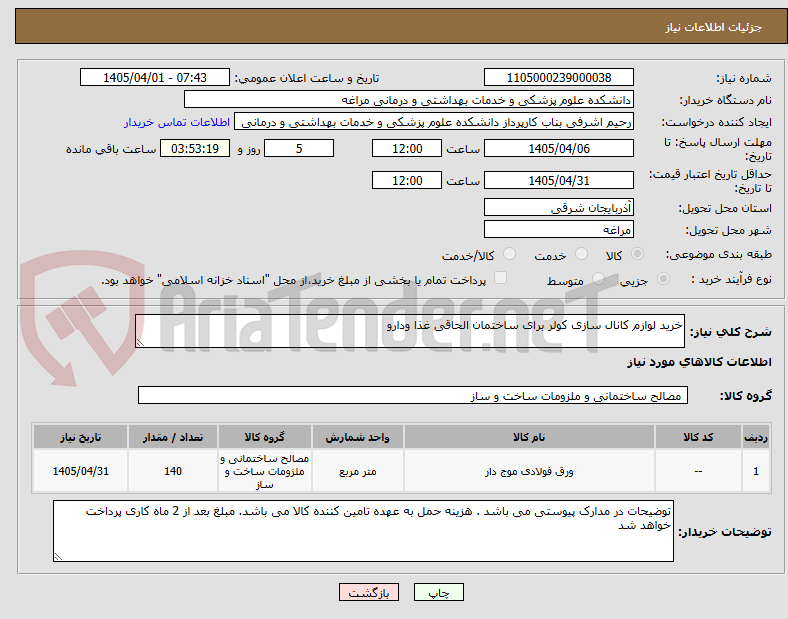The image size is (788, 619).
Task: Click the unit cell متر مربع
Action: (x=357, y=471)
